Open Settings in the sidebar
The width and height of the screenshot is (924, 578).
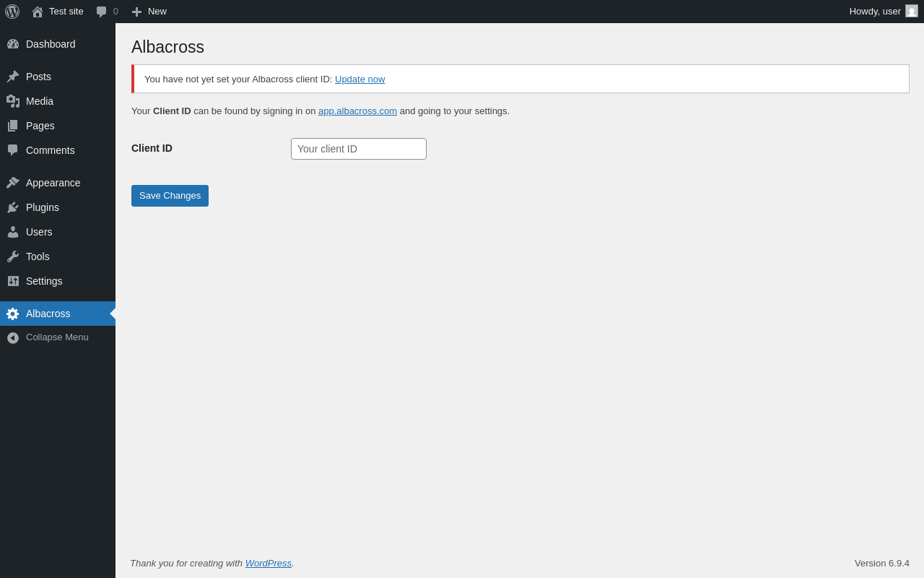point(58,281)
